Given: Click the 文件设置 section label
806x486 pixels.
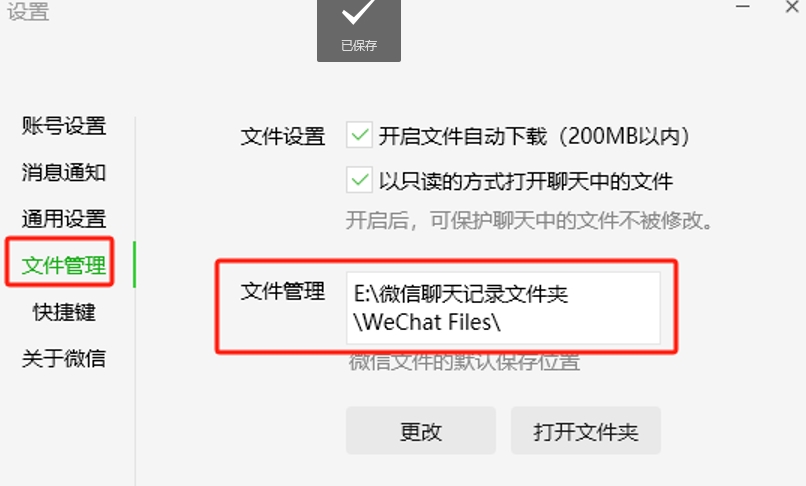Looking at the screenshot, I should pyautogui.click(x=283, y=137).
